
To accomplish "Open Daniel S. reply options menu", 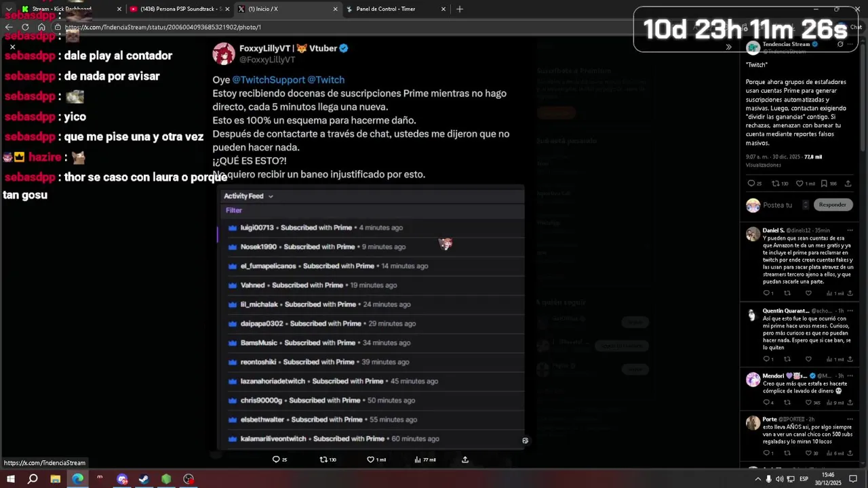I will (850, 230).
